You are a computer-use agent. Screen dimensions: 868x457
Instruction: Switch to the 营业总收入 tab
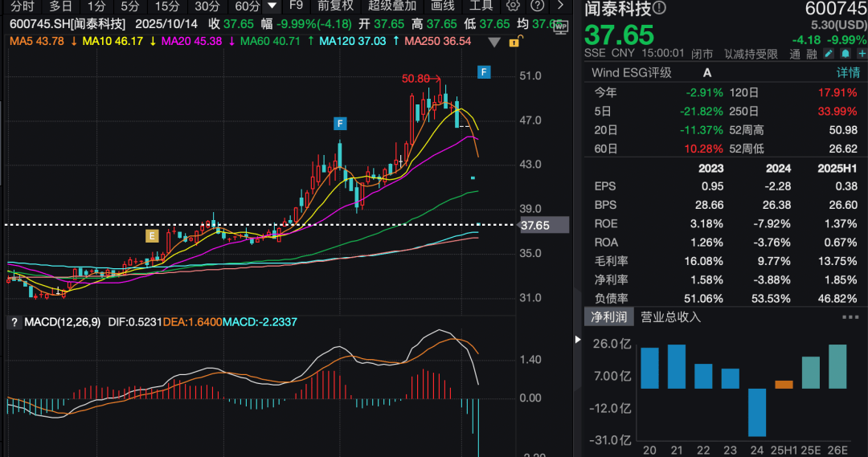[x=670, y=317]
